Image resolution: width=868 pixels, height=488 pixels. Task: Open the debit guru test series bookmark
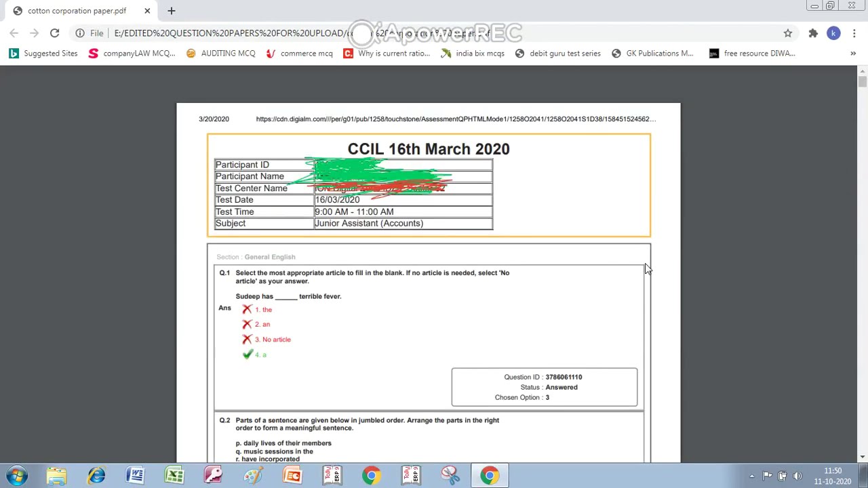tap(558, 53)
